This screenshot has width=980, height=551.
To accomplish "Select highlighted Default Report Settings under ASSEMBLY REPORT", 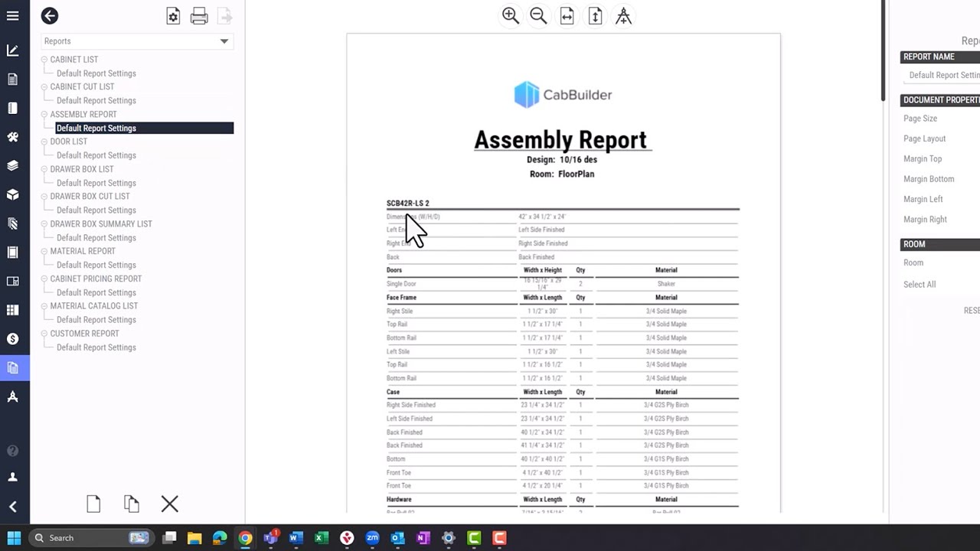I will click(x=144, y=128).
